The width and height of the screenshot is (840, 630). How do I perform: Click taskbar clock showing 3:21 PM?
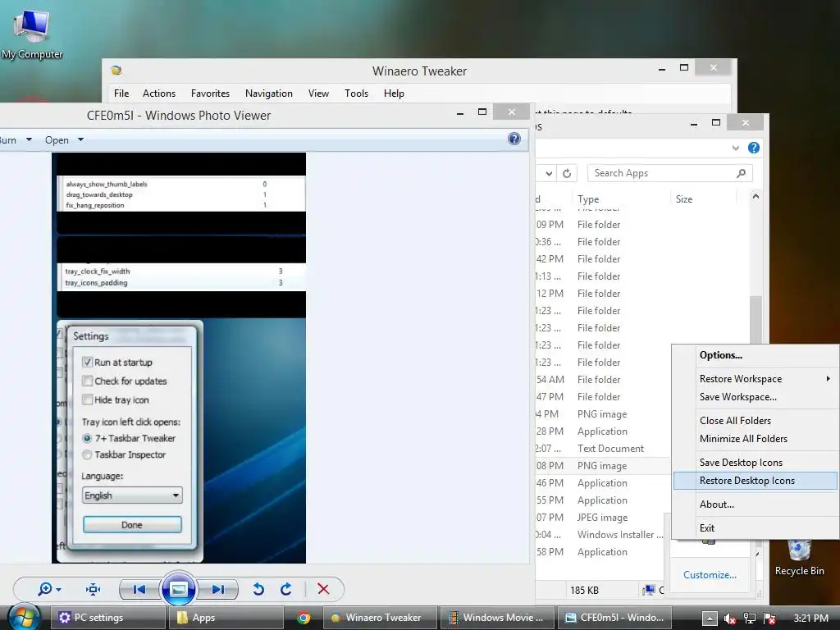click(810, 619)
